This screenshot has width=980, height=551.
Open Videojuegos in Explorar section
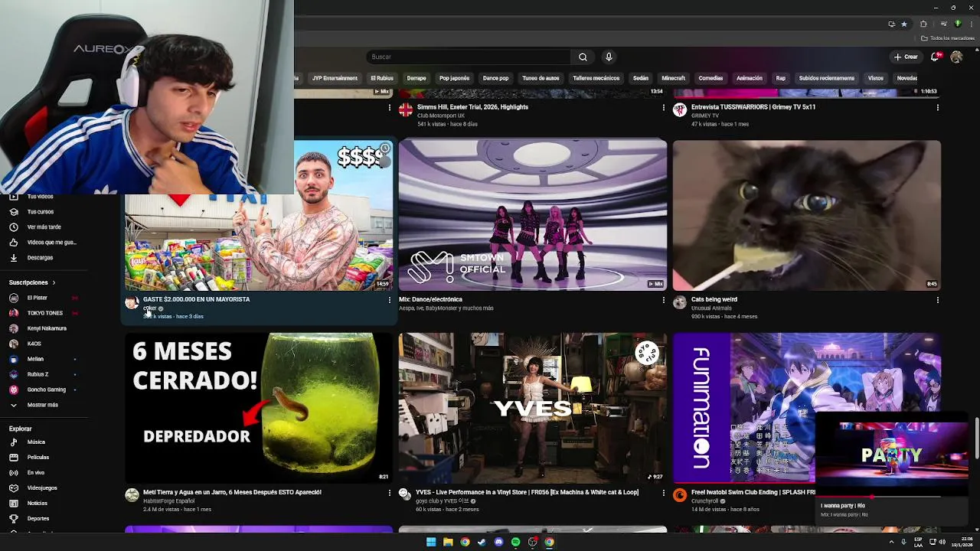click(44, 487)
